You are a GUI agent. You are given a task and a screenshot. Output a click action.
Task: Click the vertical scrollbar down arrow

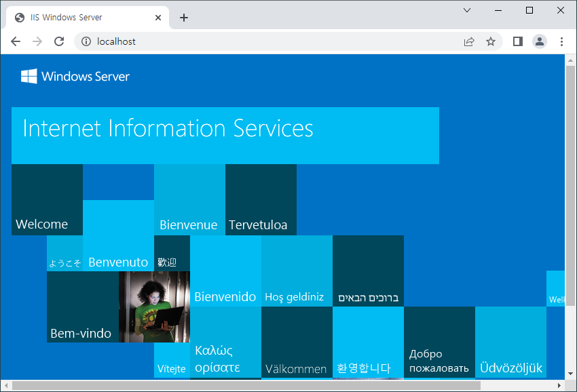click(570, 374)
